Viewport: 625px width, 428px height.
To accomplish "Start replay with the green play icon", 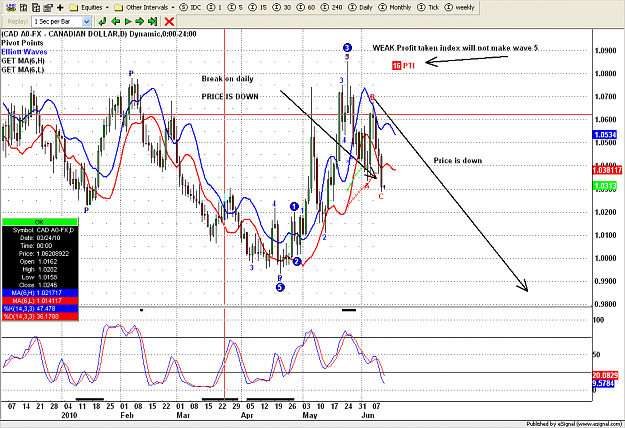I will (x=128, y=22).
